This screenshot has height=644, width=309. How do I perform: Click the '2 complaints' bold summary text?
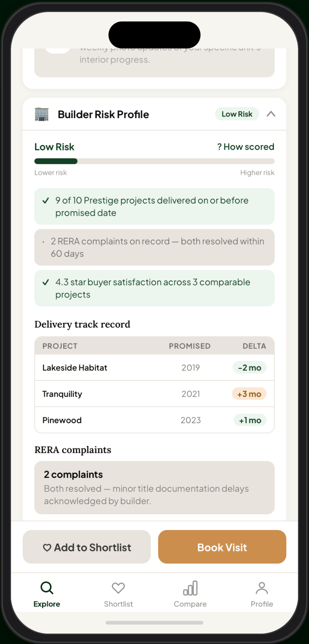(x=73, y=474)
